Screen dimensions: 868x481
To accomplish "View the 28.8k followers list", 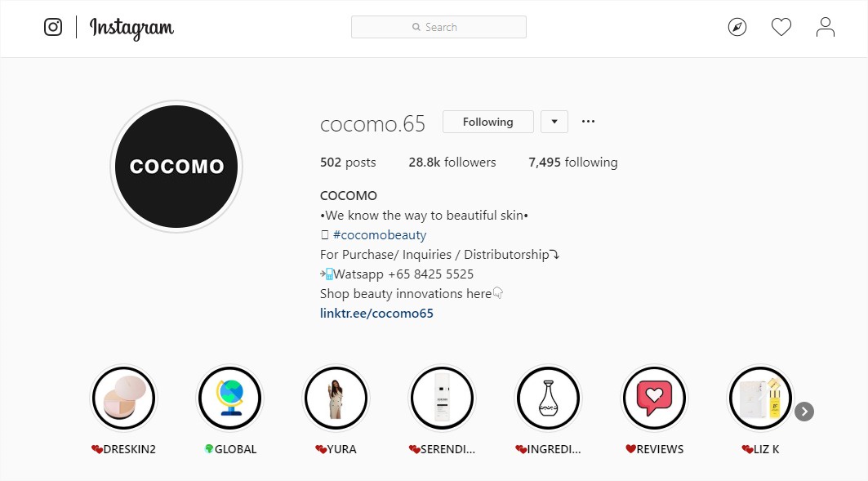I will [x=452, y=163].
